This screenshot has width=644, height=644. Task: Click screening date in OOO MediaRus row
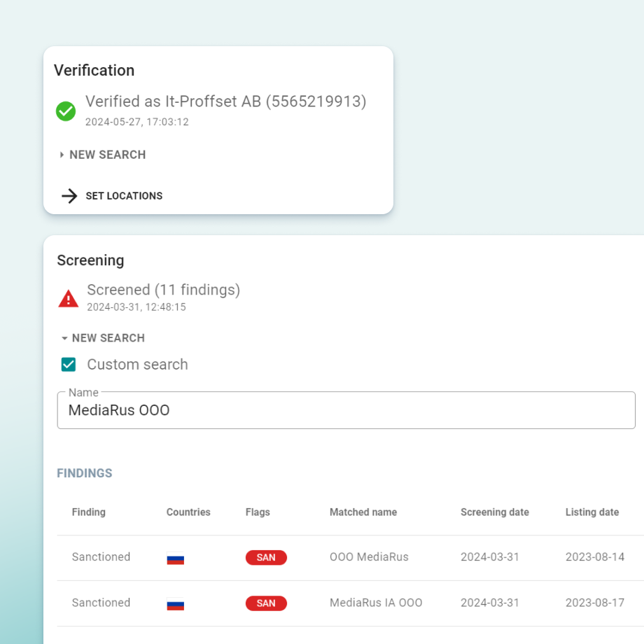[x=489, y=557]
